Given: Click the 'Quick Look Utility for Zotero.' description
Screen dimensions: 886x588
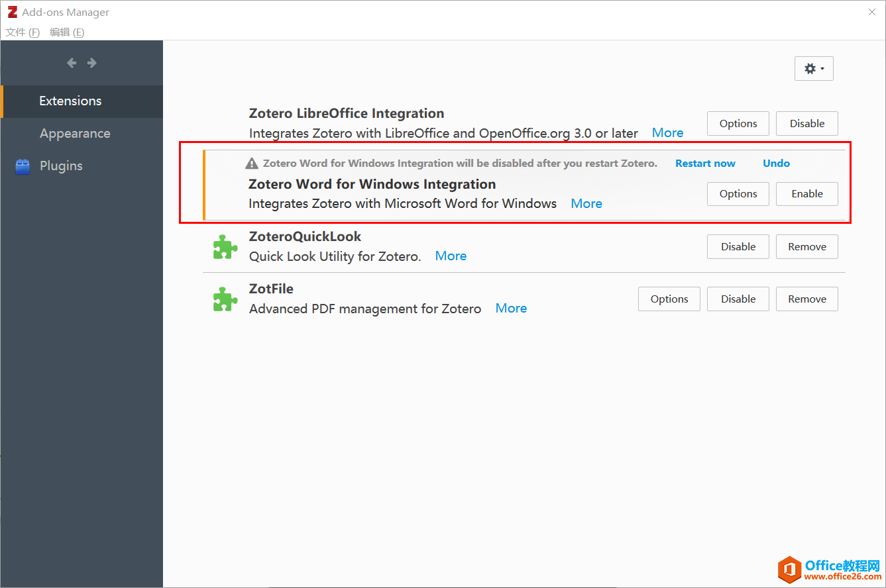Looking at the screenshot, I should (335, 257).
